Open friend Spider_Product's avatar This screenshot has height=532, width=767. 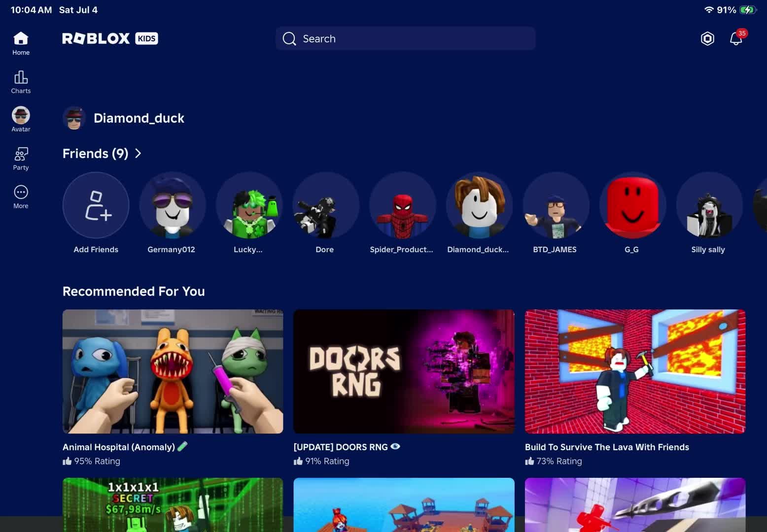point(403,205)
